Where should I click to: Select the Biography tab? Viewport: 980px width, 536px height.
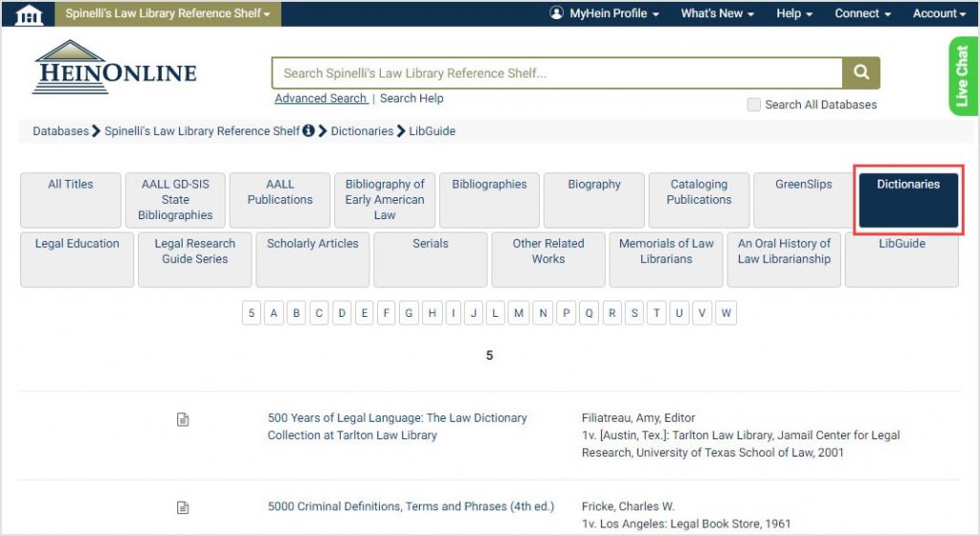click(x=593, y=200)
